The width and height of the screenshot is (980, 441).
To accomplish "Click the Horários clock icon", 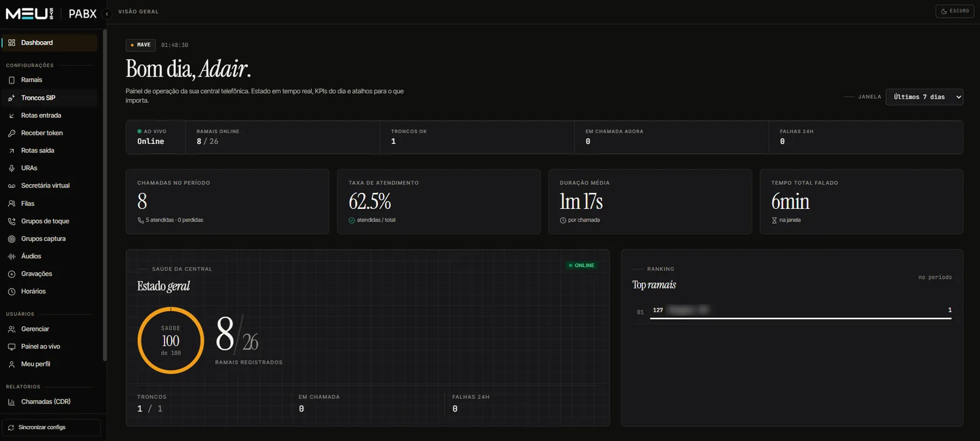I will click(12, 292).
